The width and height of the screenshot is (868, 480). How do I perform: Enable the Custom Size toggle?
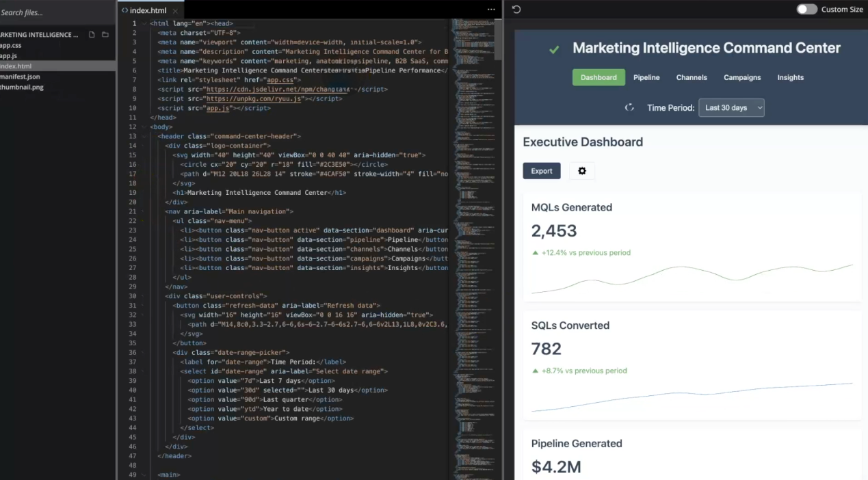(x=806, y=9)
